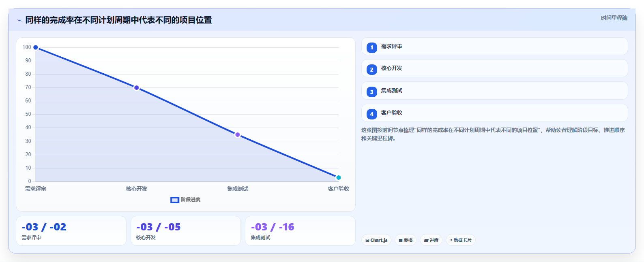The image size is (644, 262).
Task: Open the 核心开发 milestone row
Action: (495, 68)
